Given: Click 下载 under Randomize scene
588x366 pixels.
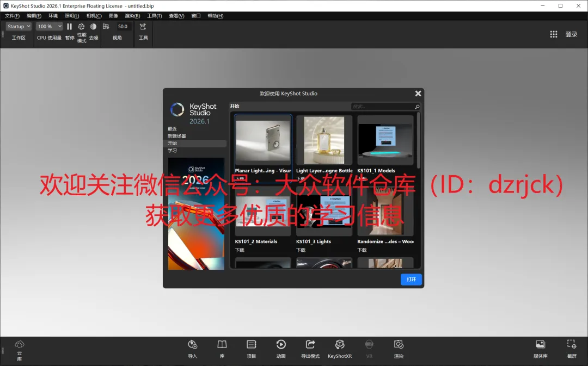Looking at the screenshot, I should 362,250.
